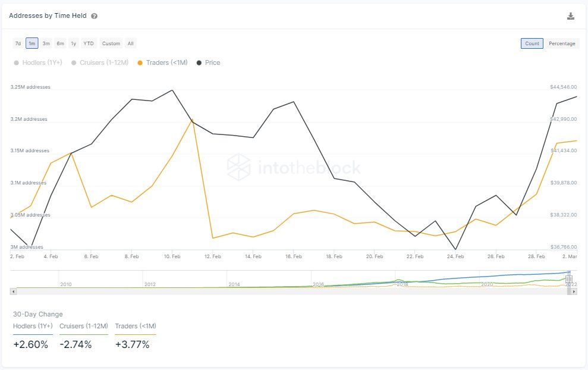588x370 pixels.
Task: Toggle the Price series legend
Action: pos(207,62)
